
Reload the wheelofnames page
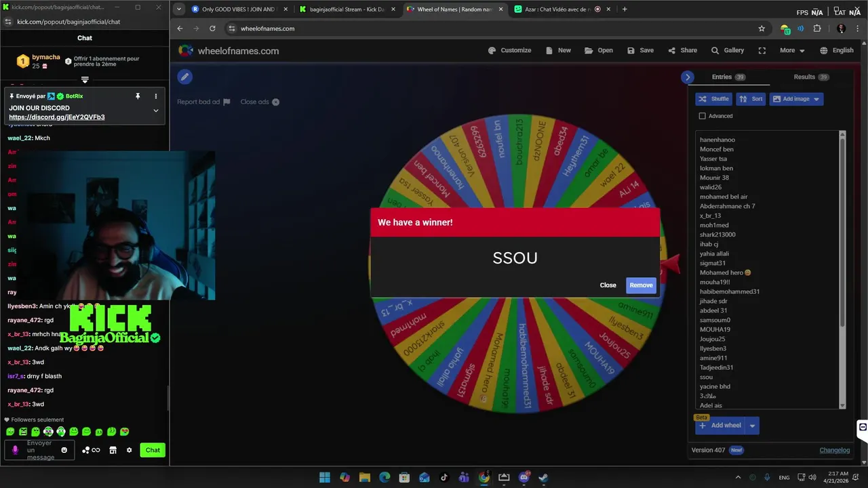point(212,28)
